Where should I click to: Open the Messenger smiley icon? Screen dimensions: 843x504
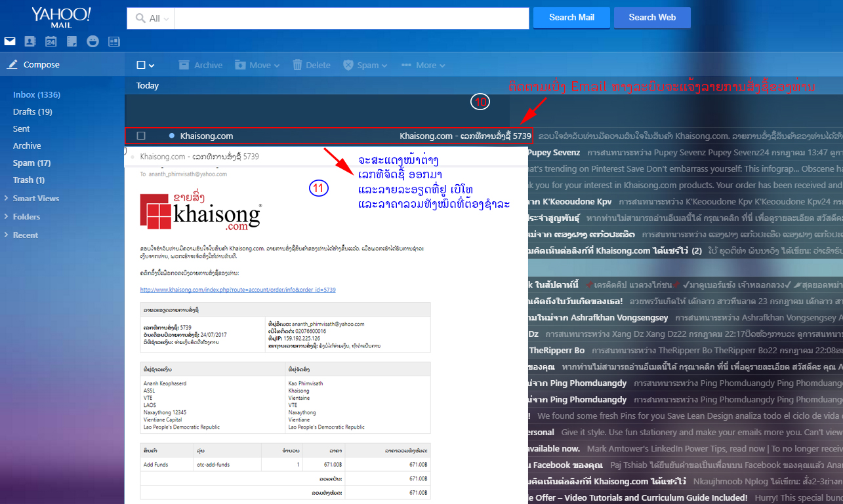93,41
